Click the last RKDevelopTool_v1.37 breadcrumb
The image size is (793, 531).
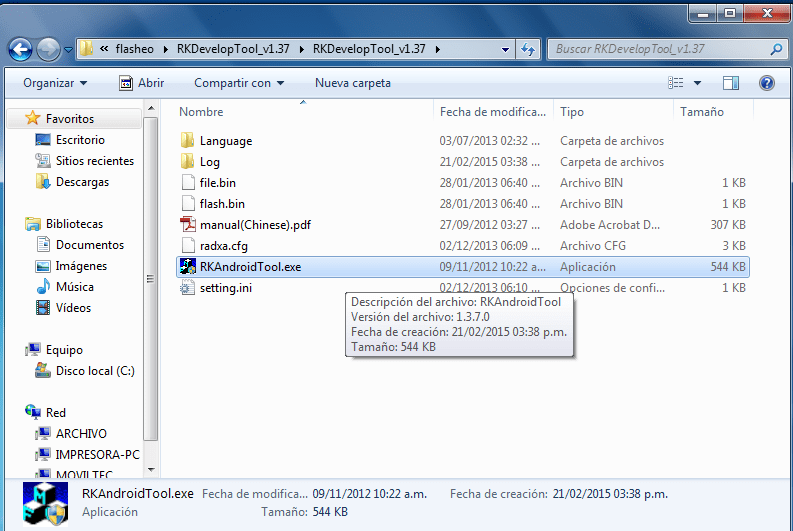pos(369,49)
